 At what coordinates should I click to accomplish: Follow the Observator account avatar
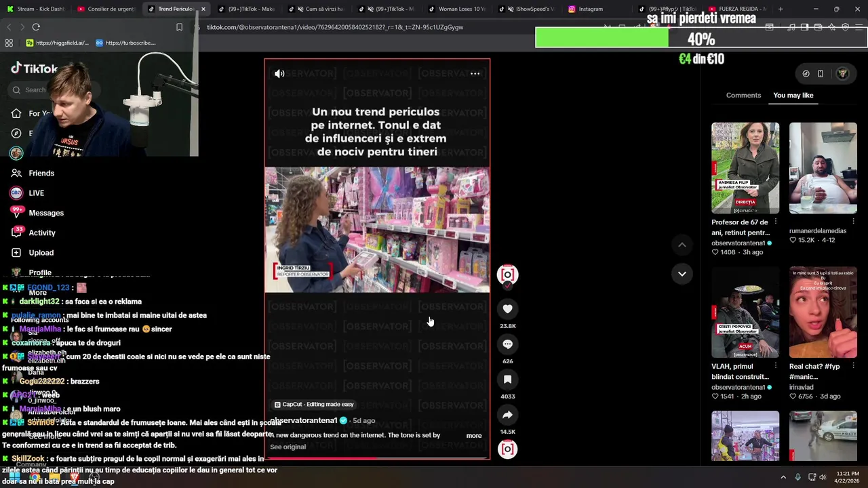click(507, 274)
